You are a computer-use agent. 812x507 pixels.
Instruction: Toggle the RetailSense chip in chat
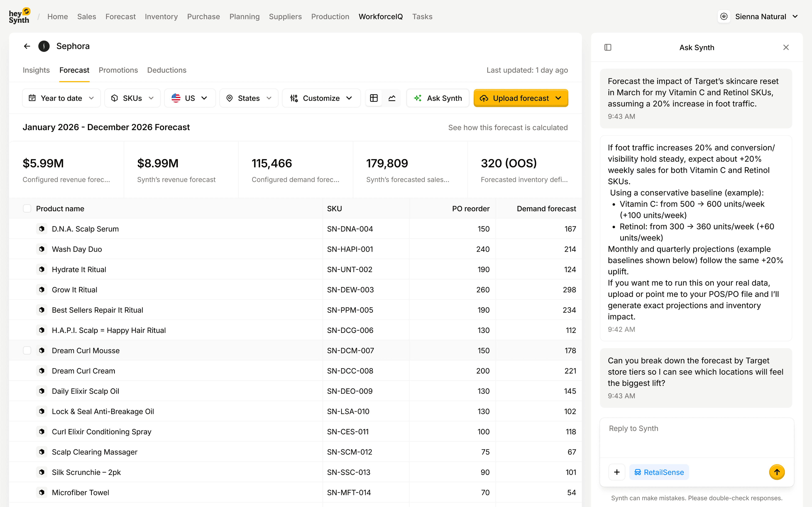pos(659,472)
